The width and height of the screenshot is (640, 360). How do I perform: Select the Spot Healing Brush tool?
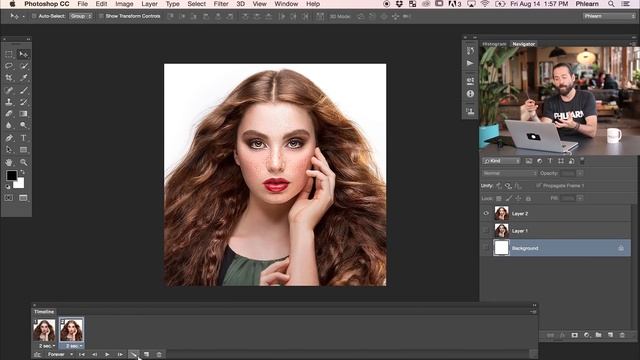pyautogui.click(x=9, y=90)
